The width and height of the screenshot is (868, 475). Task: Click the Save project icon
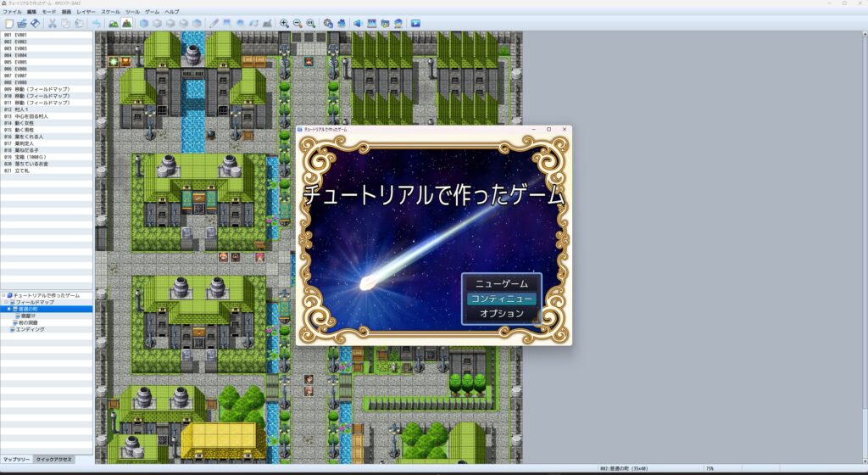[x=35, y=23]
